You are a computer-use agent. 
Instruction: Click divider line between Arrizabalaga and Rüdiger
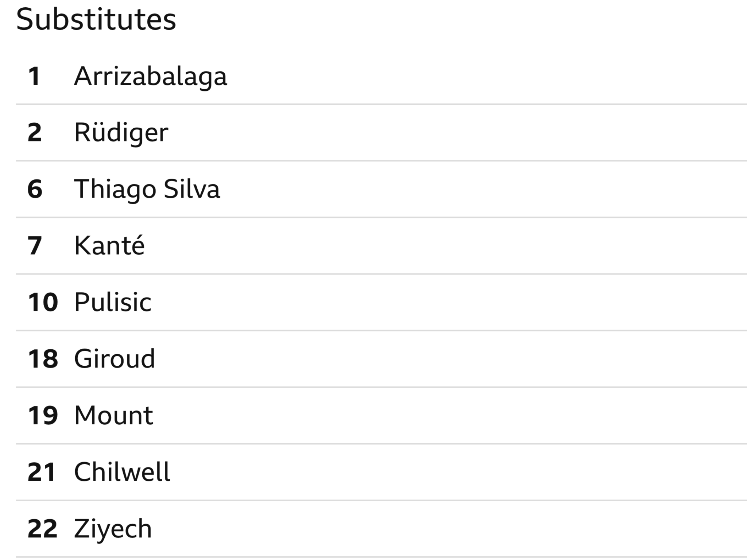[x=381, y=104]
